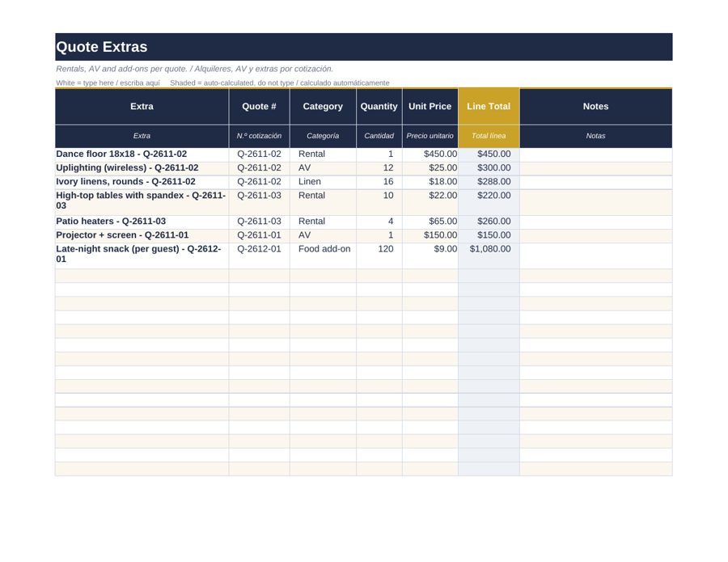Select quantity 4 in Patio heaters row

click(x=379, y=222)
